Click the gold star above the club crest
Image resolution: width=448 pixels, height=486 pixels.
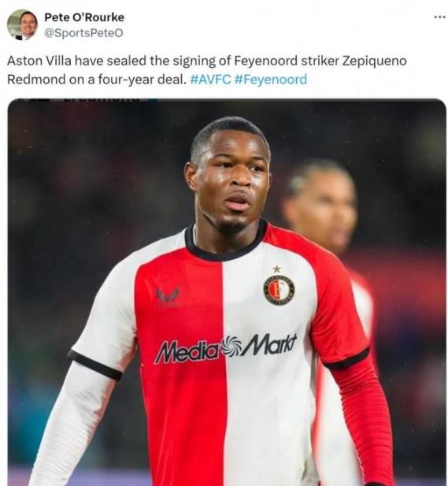(x=276, y=269)
